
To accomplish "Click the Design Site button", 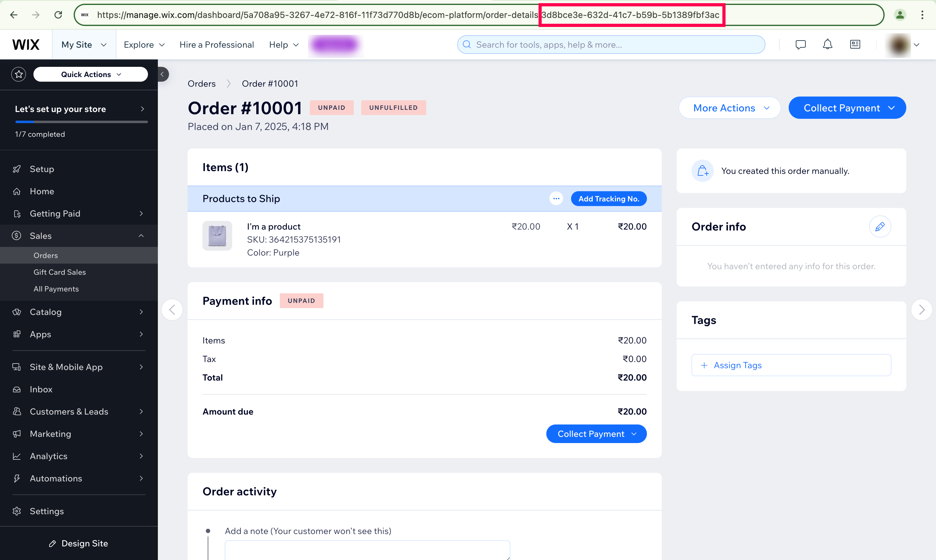I will pos(79,543).
